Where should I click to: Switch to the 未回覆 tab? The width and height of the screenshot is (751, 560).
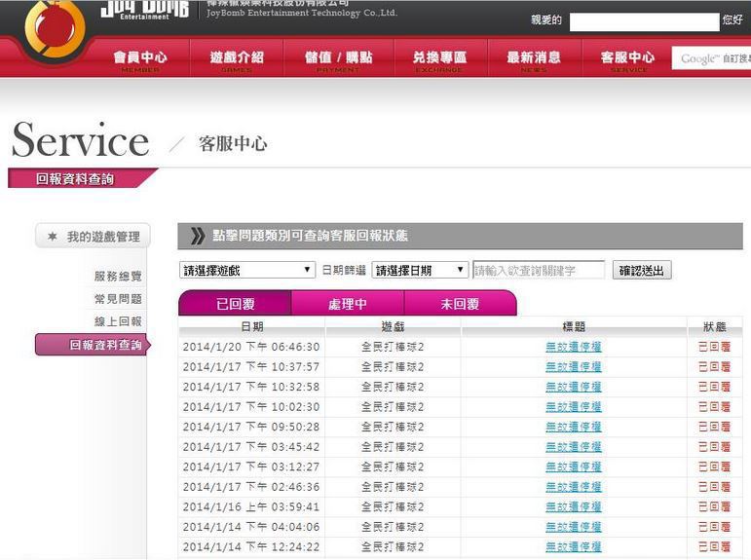(460, 304)
